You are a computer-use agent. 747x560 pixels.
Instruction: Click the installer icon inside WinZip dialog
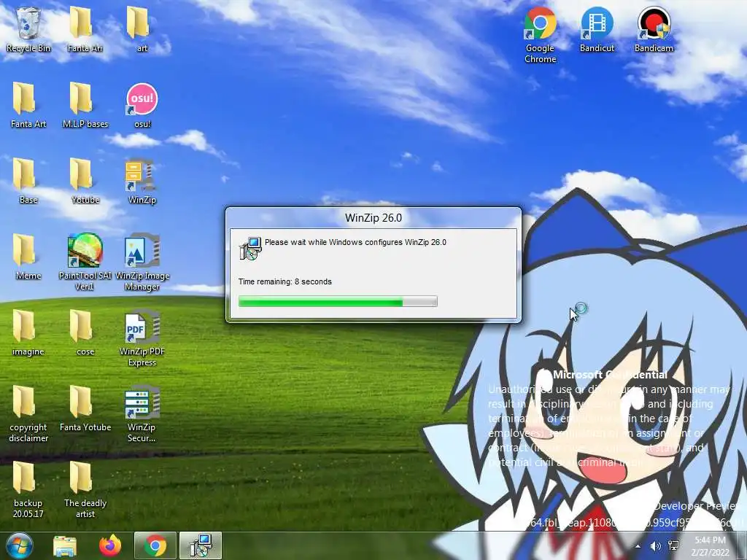[251, 248]
